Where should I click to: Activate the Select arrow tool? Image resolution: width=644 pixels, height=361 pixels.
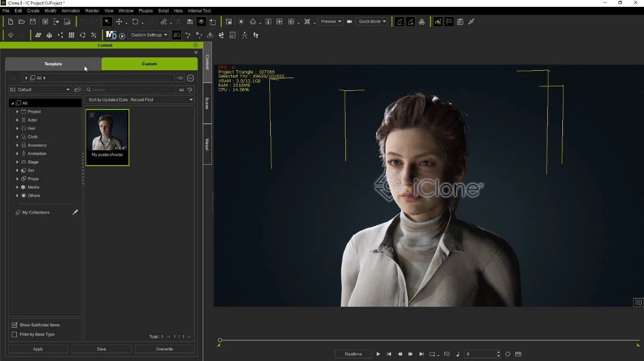(x=107, y=21)
